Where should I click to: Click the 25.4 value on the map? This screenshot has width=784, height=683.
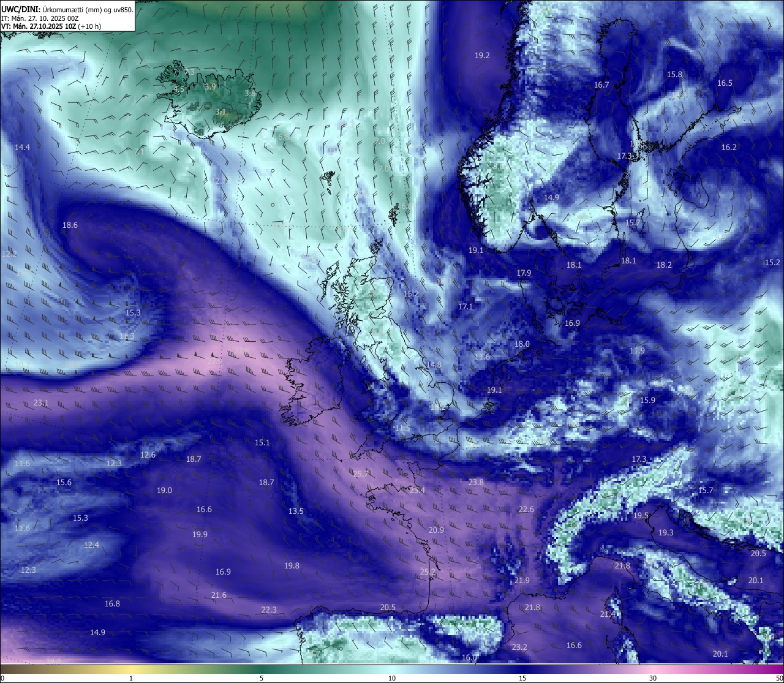tap(417, 490)
